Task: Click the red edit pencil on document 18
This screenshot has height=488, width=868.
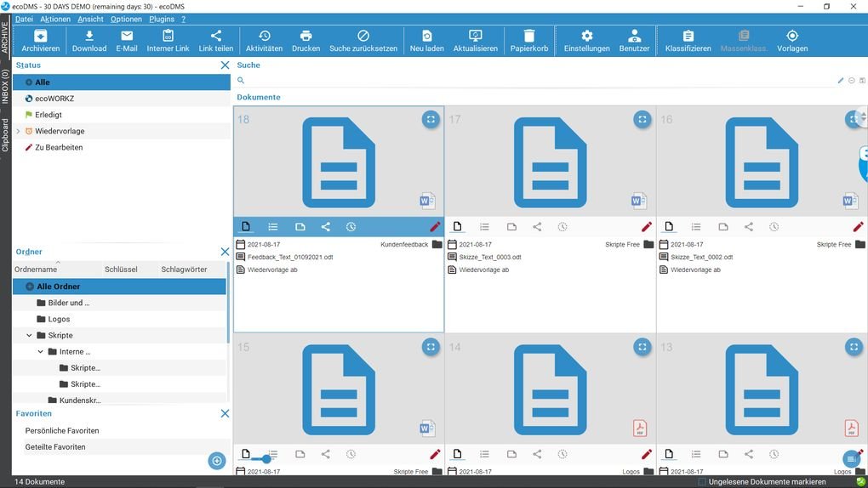Action: click(x=435, y=227)
